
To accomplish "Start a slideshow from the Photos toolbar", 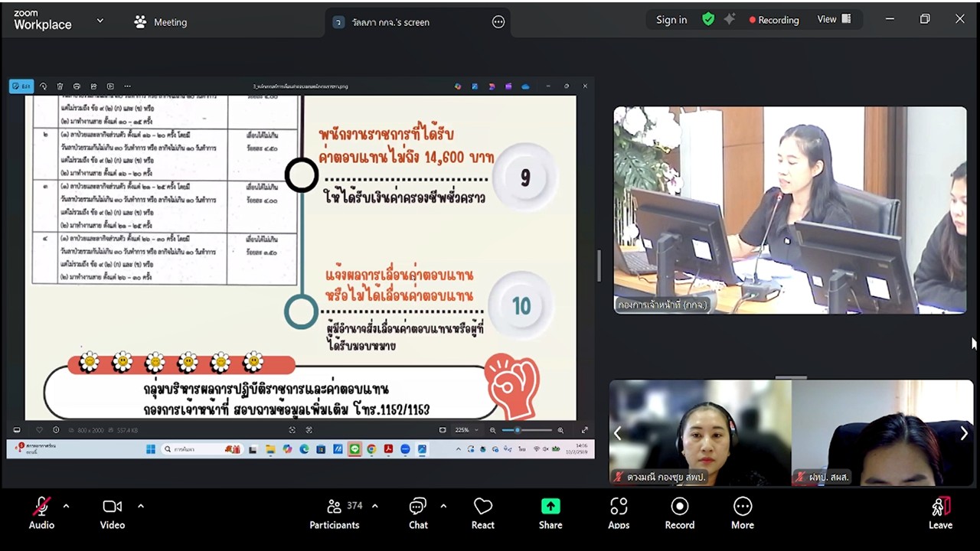I will (x=109, y=86).
